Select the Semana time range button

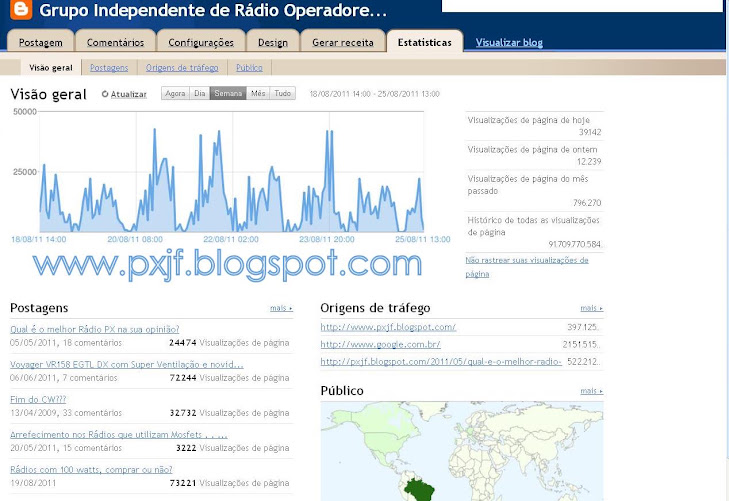[228, 93]
